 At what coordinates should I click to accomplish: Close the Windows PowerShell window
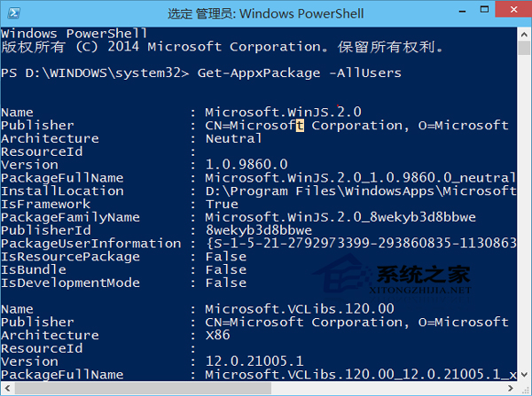pos(512,12)
